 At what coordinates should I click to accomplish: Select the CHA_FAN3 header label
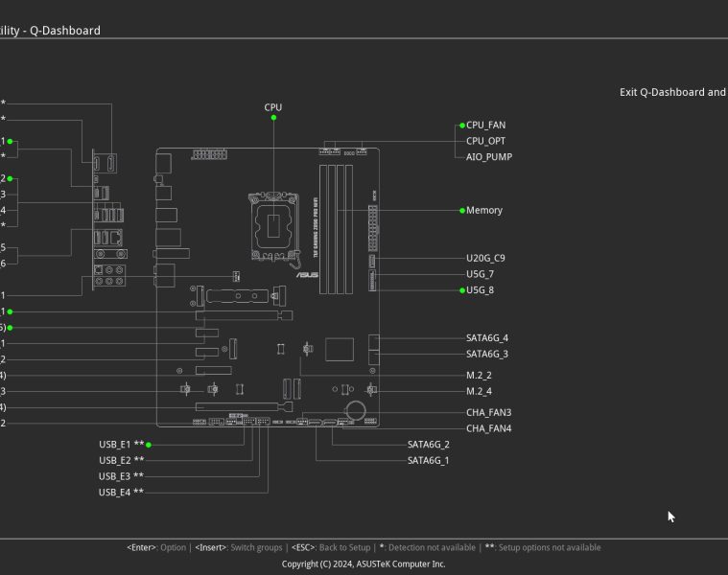pyautogui.click(x=488, y=412)
